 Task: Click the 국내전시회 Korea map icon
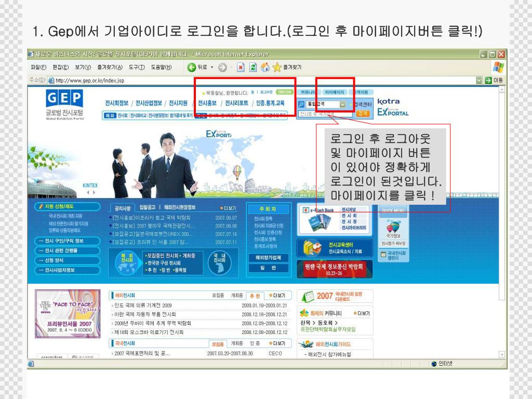pos(220,262)
